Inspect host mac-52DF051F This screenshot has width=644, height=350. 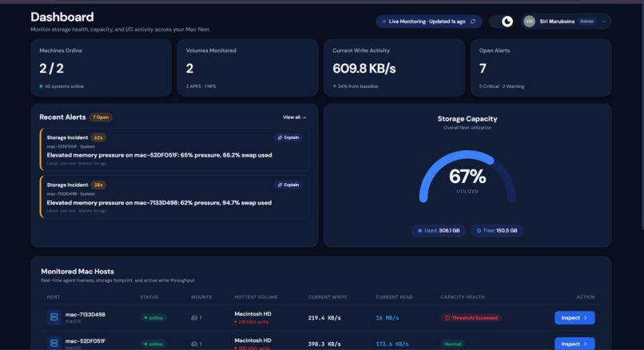click(574, 344)
